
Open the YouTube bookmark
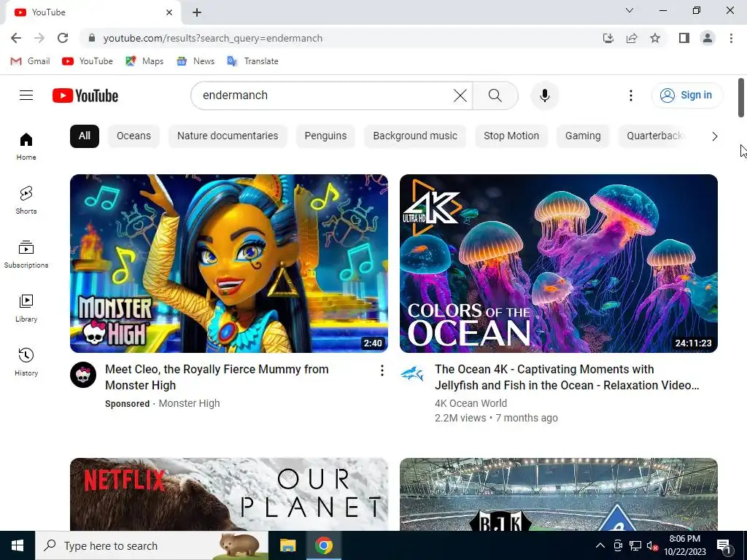click(88, 61)
